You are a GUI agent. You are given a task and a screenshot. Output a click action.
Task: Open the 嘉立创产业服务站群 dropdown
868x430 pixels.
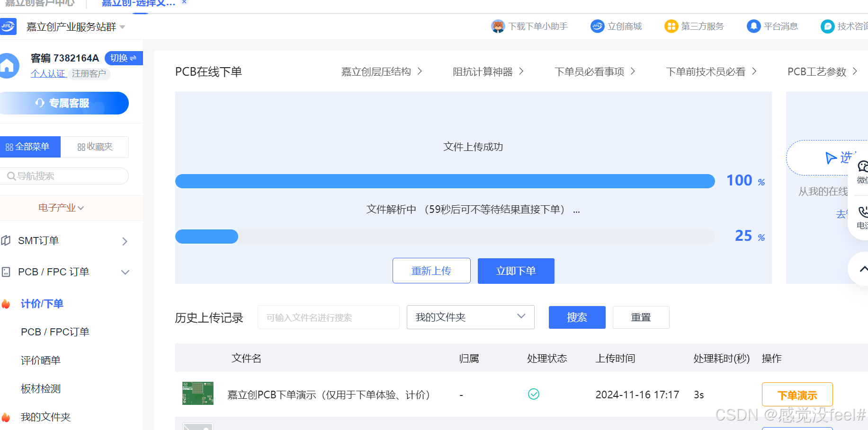pyautogui.click(x=76, y=27)
